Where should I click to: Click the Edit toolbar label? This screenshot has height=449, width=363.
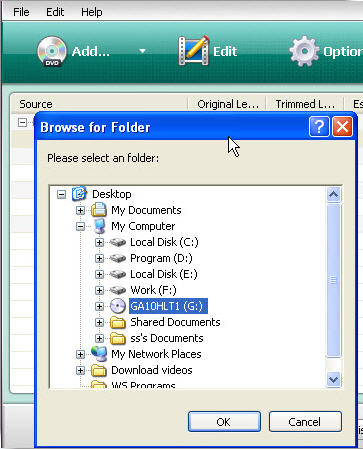pyautogui.click(x=225, y=51)
